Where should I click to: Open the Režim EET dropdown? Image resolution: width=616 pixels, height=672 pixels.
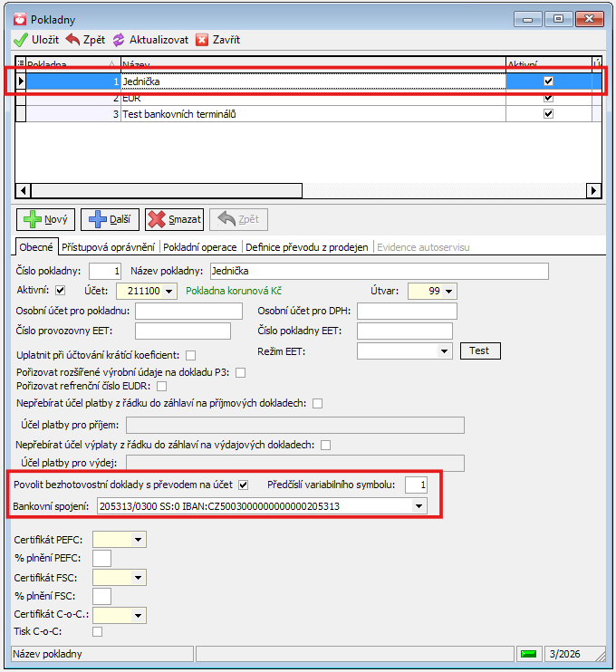point(444,350)
